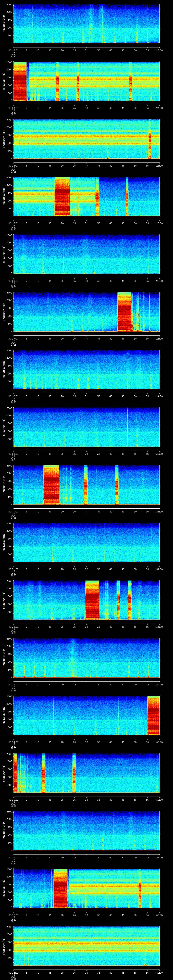The width and height of the screenshot is (173, 980).
Task: Click the wide red burst in the 10:25 panel
Action: coord(63,197)
